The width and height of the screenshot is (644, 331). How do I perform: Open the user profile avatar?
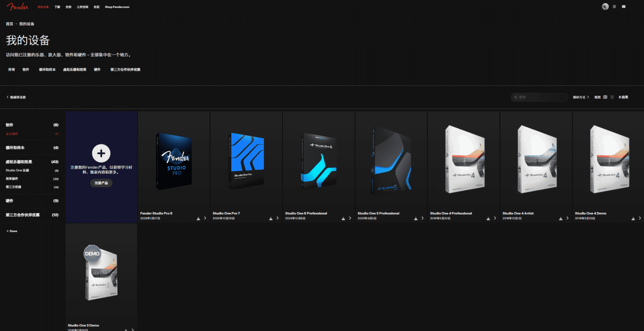pos(605,6)
